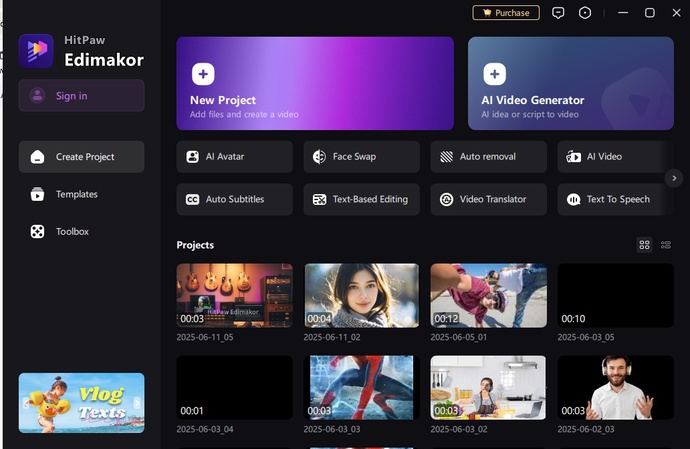Go to next promo banner arrow
The height and width of the screenshot is (449, 690).
137,403
